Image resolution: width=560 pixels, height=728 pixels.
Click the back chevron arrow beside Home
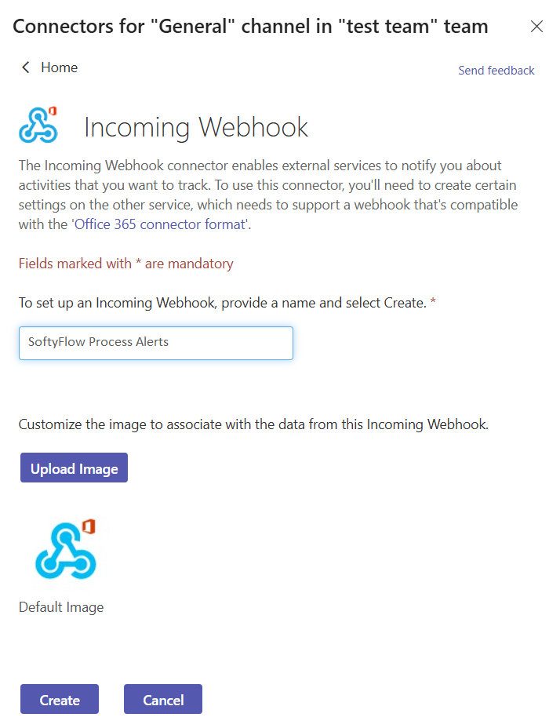click(x=26, y=67)
